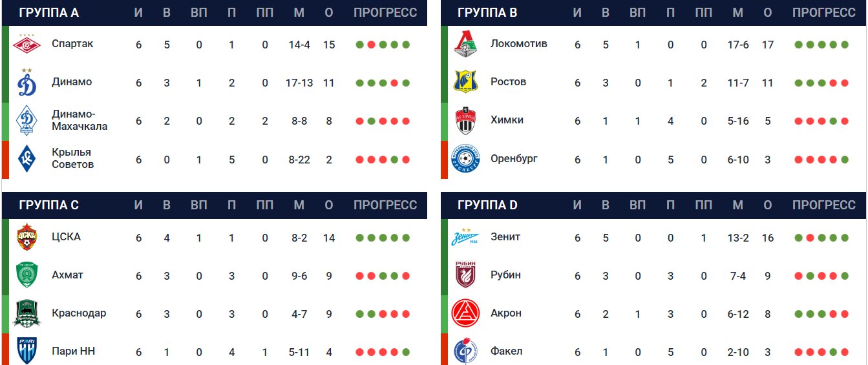Screen dimensions: 868x365
Task: Click the ГРУППА A table header
Action: tap(49, 13)
